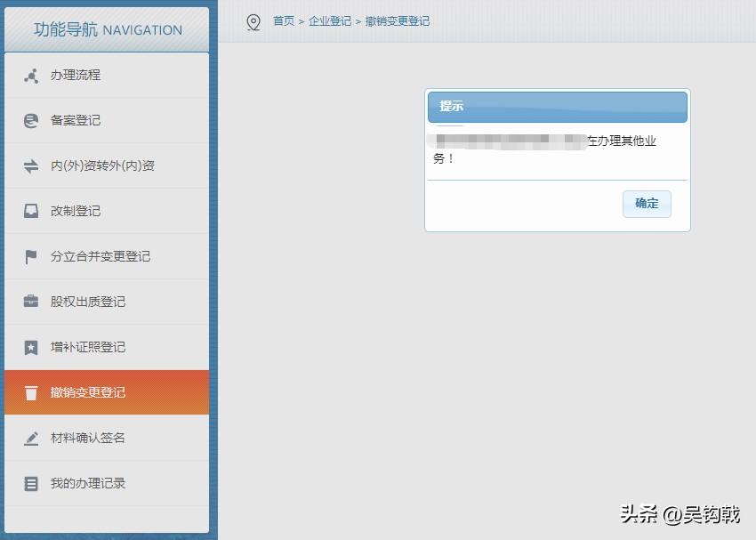756x540 pixels.
Task: Click the 材料确认签名 pencil icon
Action: coord(31,439)
